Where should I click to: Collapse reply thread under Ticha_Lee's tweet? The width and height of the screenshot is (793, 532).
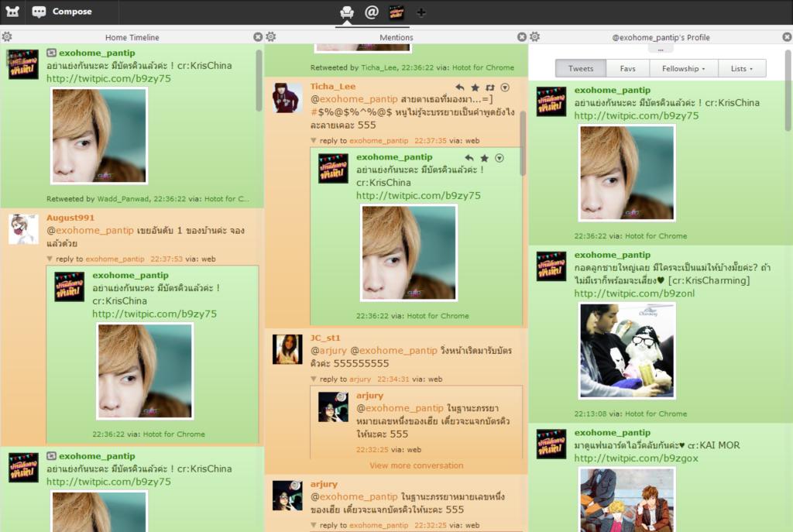pyautogui.click(x=314, y=141)
